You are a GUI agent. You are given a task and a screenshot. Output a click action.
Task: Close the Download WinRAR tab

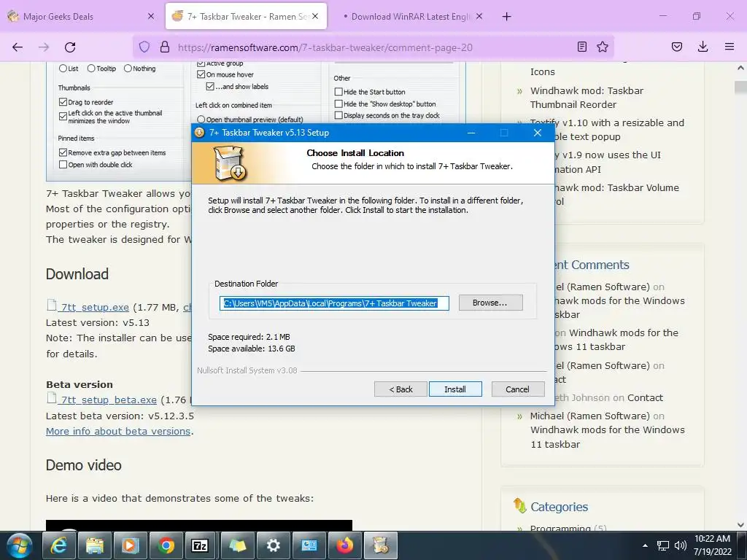(479, 16)
